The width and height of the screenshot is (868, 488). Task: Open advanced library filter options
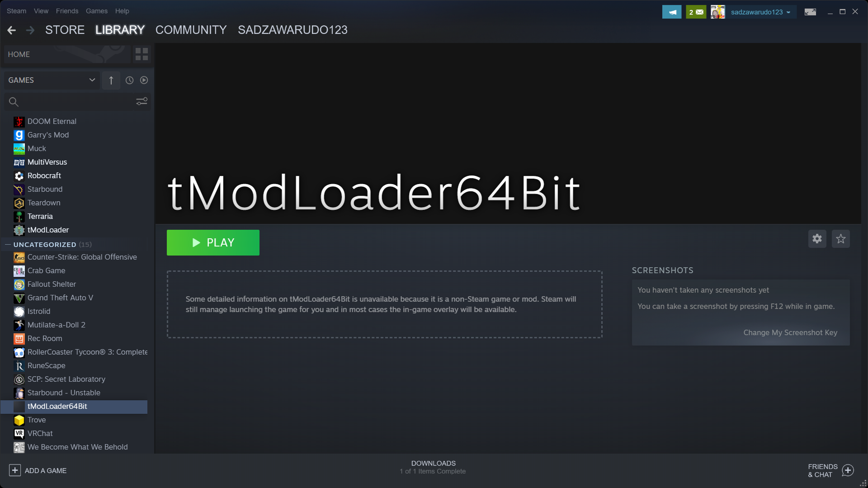(142, 102)
